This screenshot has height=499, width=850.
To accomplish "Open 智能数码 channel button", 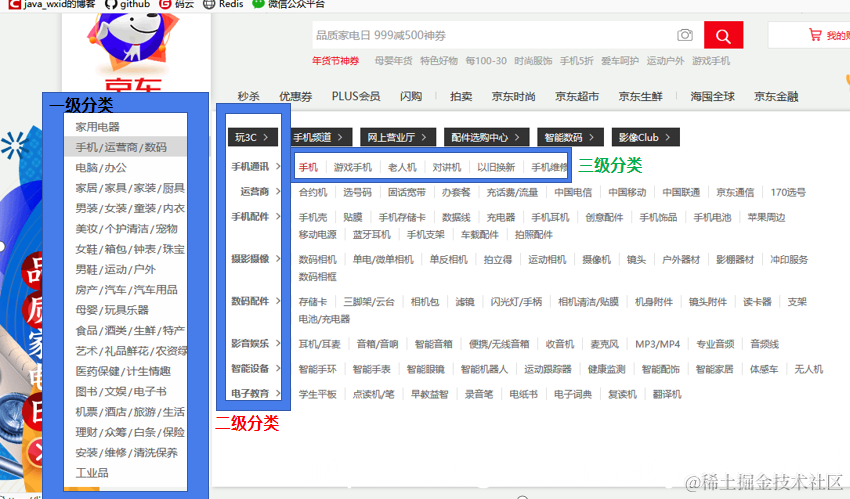I will [x=570, y=137].
